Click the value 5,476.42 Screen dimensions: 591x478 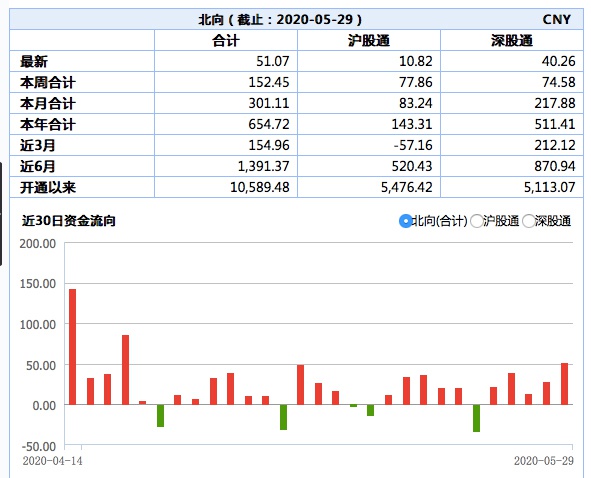(x=407, y=187)
